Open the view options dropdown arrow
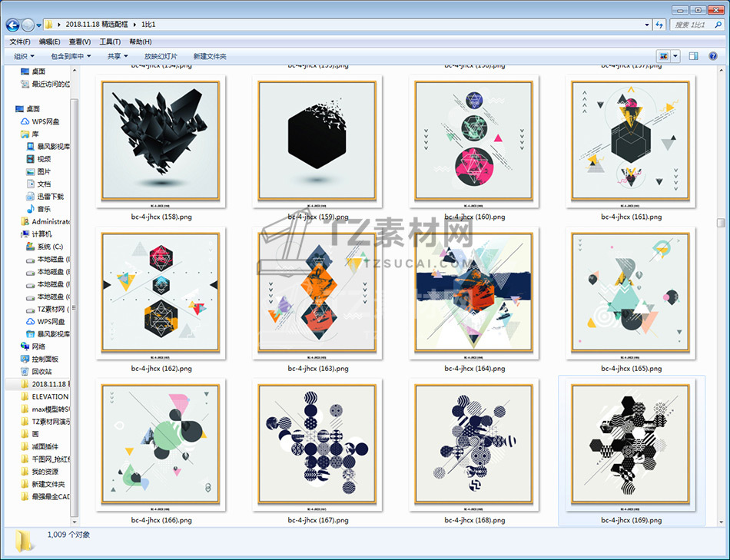 coord(675,56)
